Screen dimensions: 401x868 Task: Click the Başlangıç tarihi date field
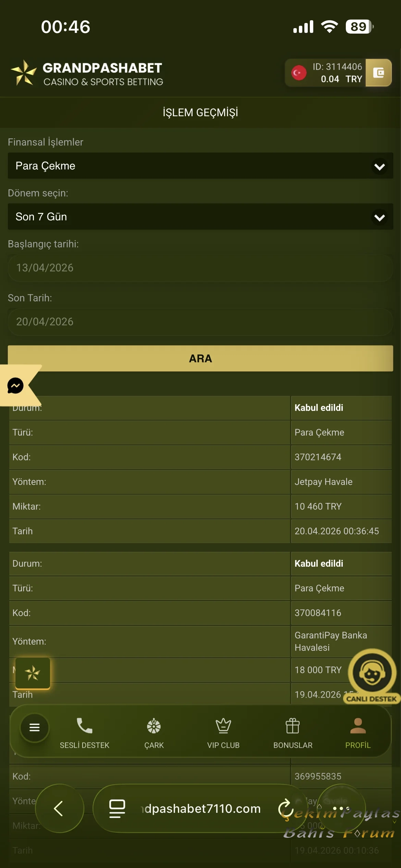[200, 268]
